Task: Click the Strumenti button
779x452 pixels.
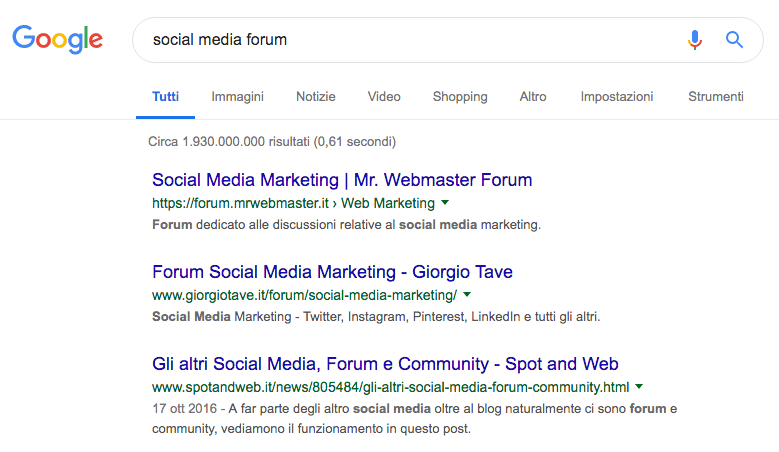Action: [716, 96]
